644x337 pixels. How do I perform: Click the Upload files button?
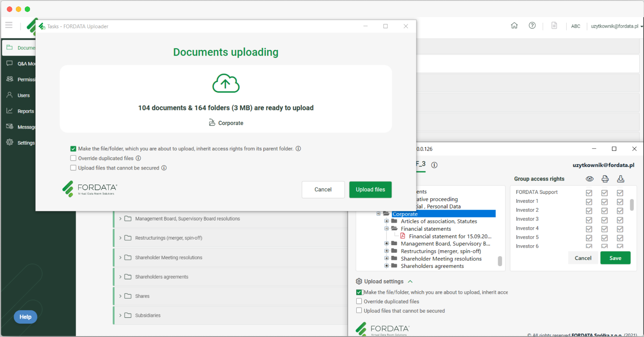pyautogui.click(x=370, y=190)
